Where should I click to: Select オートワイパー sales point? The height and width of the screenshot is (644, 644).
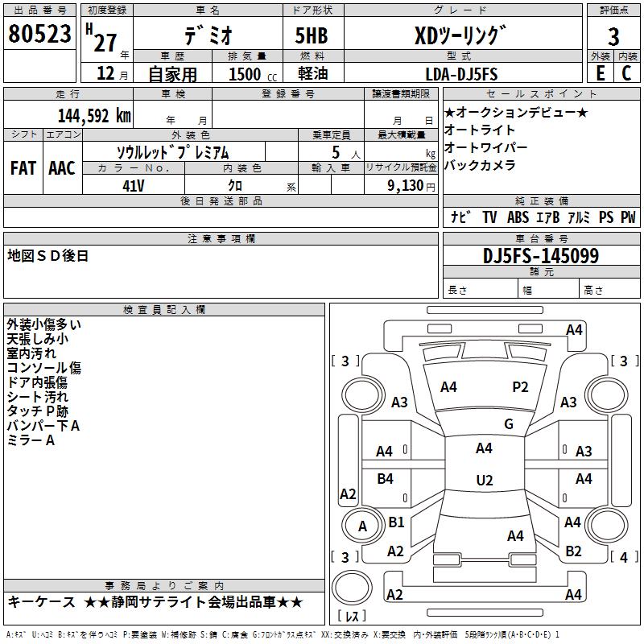(x=485, y=147)
